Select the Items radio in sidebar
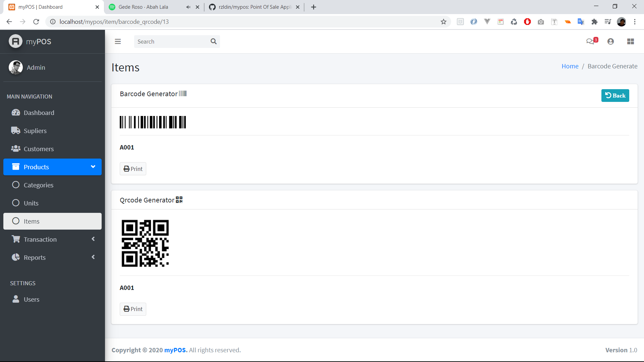This screenshot has width=644, height=362. coord(31,221)
